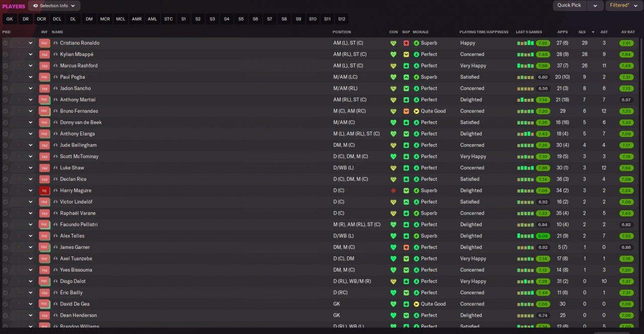Select the S12 substitute slot
644x334 pixels.
[342, 19]
